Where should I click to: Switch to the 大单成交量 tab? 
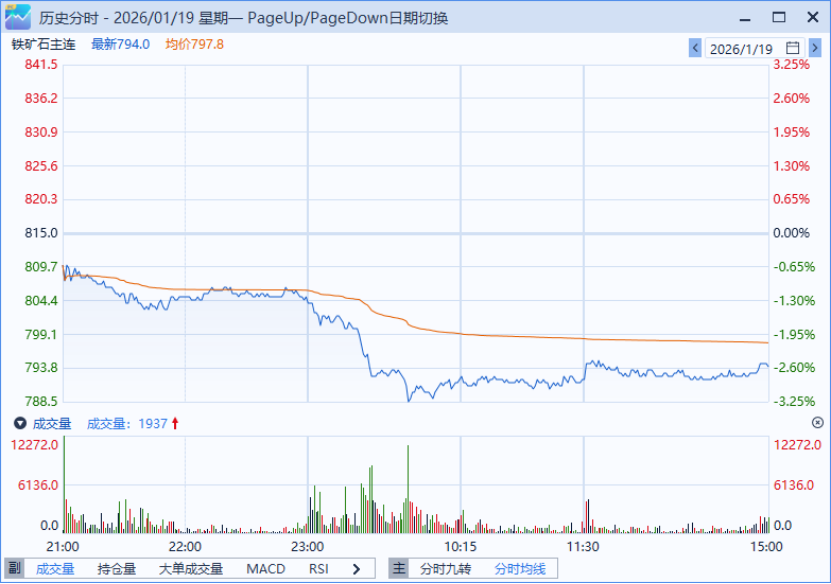coord(191,569)
